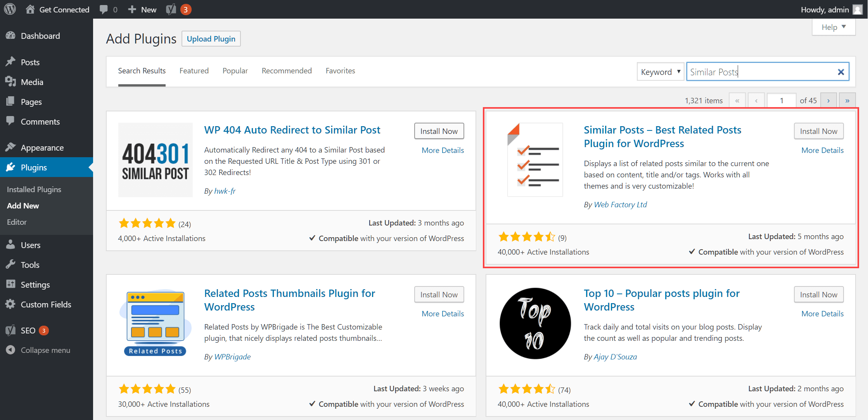Click the Settings sliders icon
868x420 pixels.
coord(10,284)
